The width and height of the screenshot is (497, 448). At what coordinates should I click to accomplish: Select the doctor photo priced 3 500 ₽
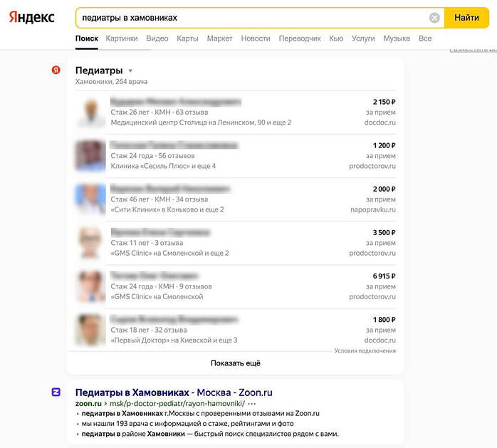click(x=90, y=242)
